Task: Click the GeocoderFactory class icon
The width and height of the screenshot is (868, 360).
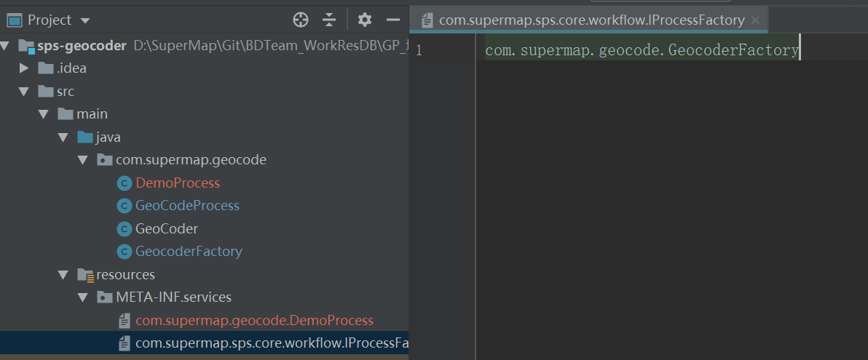Action: point(124,252)
